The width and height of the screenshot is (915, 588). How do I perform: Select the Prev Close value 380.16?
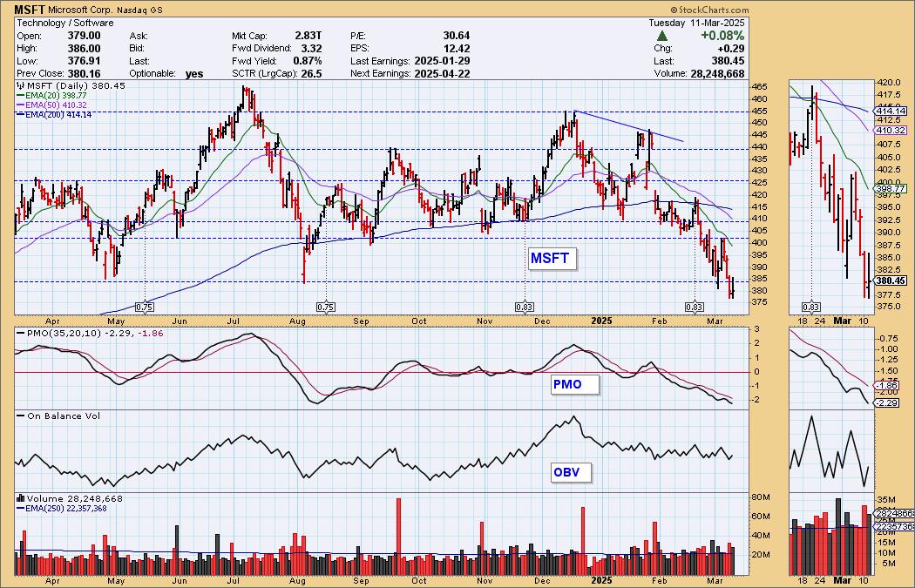[x=83, y=73]
